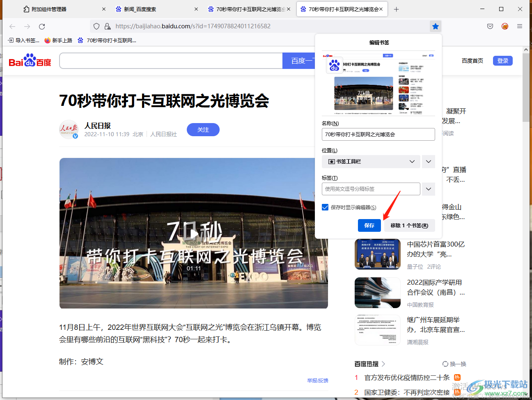Click the Baidu logo on the page

pos(30,60)
